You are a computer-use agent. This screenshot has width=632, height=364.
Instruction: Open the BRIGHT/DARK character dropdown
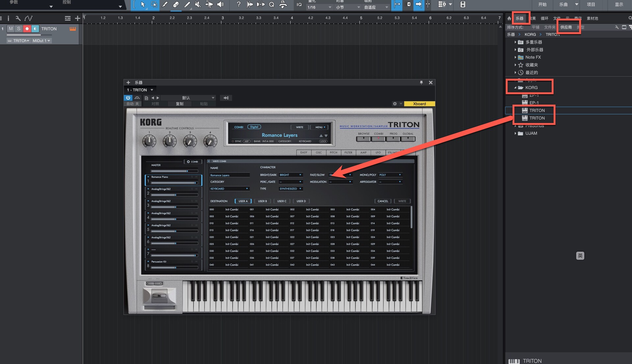pyautogui.click(x=290, y=175)
